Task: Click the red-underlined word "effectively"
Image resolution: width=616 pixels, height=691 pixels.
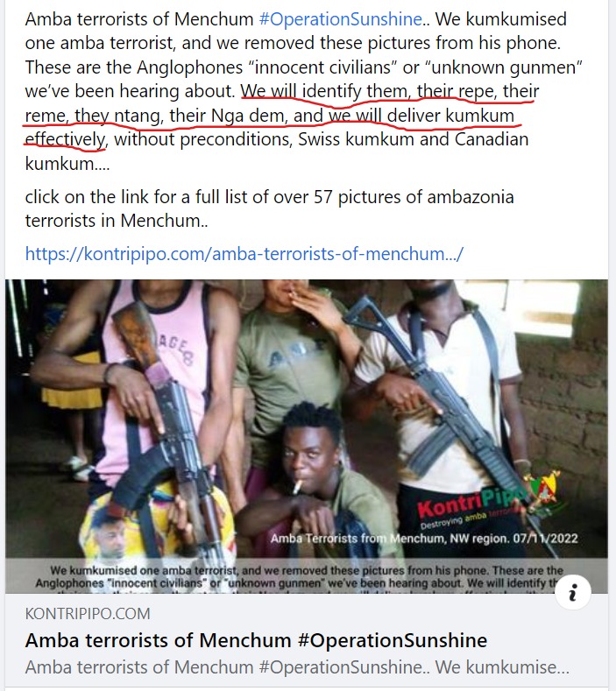Action: [x=65, y=139]
